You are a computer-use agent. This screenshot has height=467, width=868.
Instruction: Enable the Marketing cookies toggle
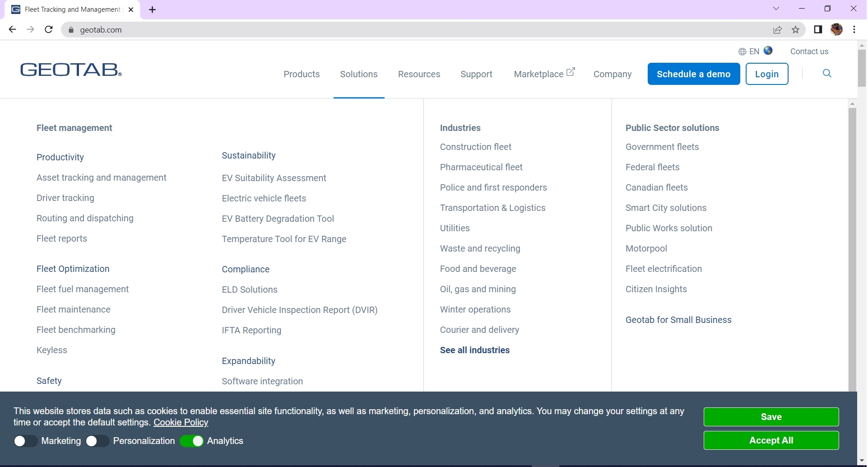25,441
